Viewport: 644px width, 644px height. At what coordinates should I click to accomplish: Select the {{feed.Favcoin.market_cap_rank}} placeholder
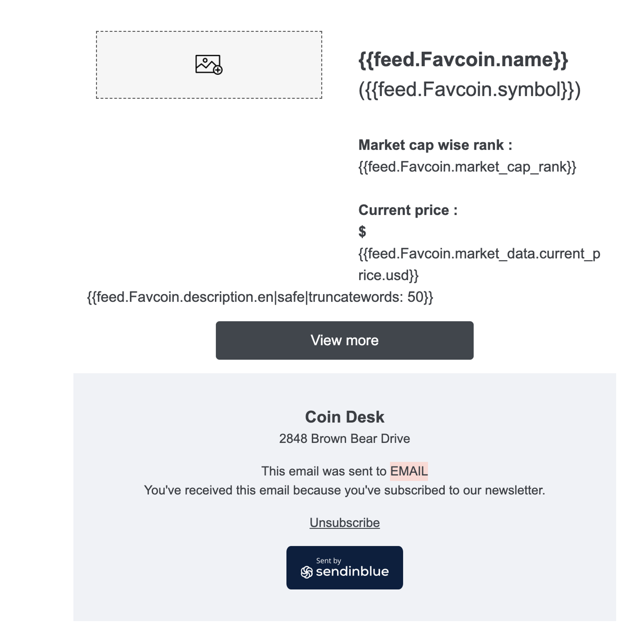pos(467,167)
